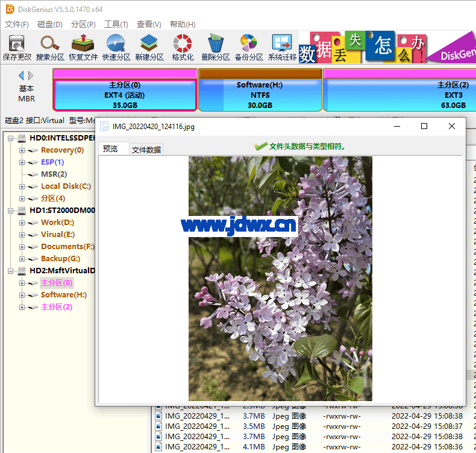Maximize the image preview window
Image resolution: width=476 pixels, height=453 pixels.
click(424, 126)
